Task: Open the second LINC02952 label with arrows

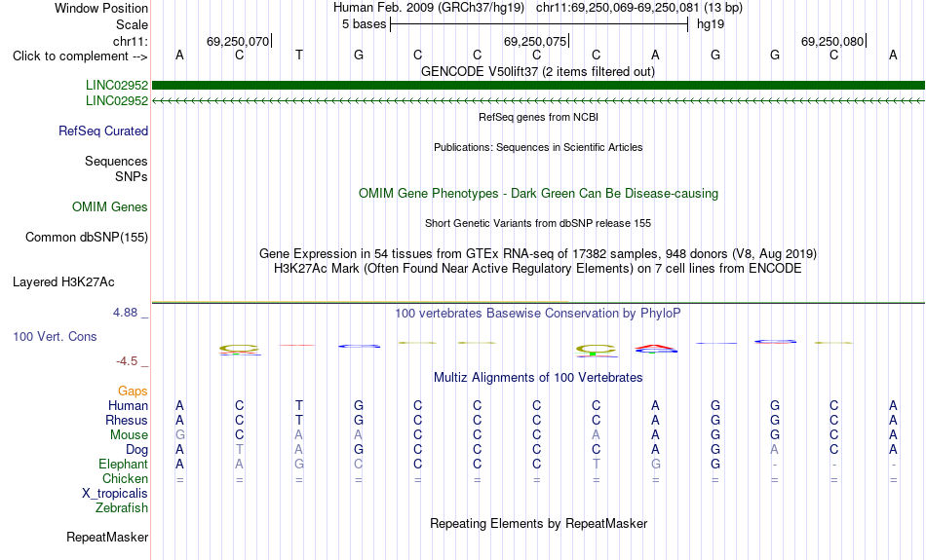Action: tap(117, 101)
